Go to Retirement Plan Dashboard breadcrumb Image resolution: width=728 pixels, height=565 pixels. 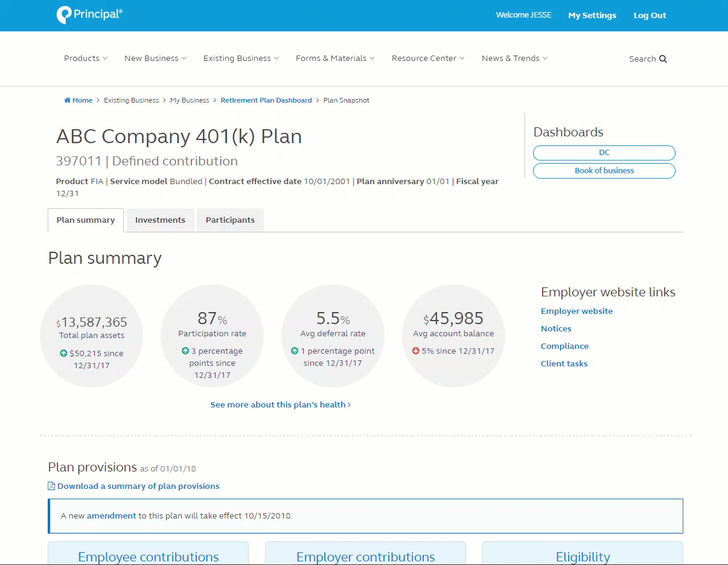[x=266, y=100]
